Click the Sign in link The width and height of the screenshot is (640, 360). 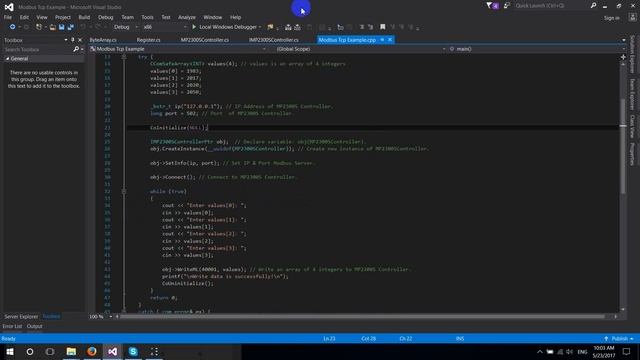[x=611, y=18]
